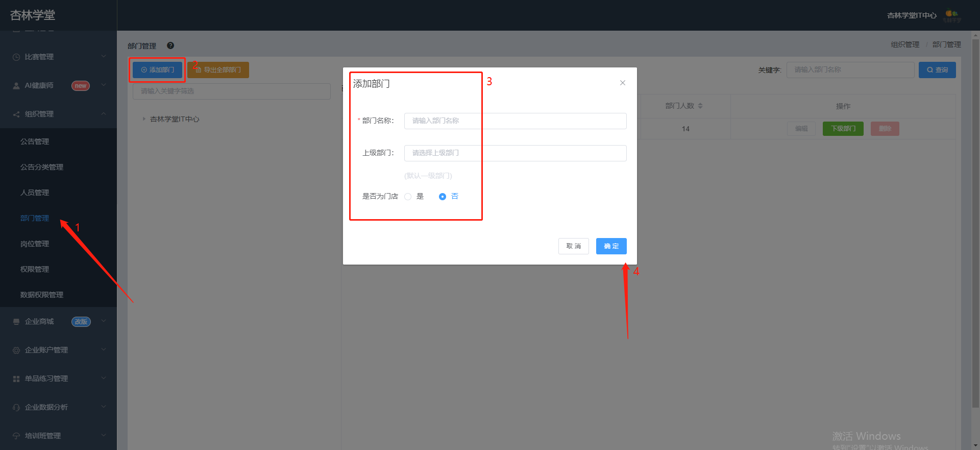Screen dimensions: 980x450
Task: Focus the 关键字 department name search field
Action: (x=850, y=70)
